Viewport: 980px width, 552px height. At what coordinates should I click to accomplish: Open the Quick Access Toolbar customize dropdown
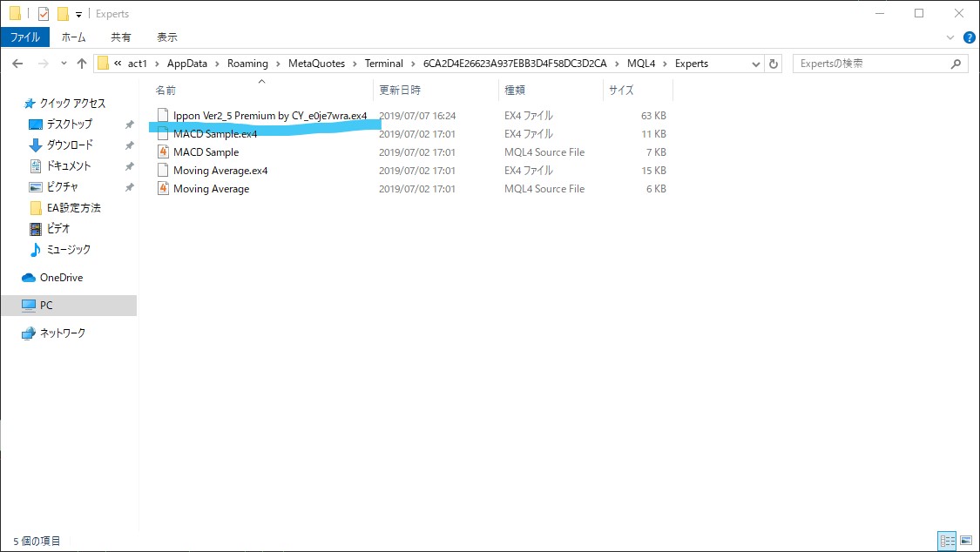click(x=78, y=14)
